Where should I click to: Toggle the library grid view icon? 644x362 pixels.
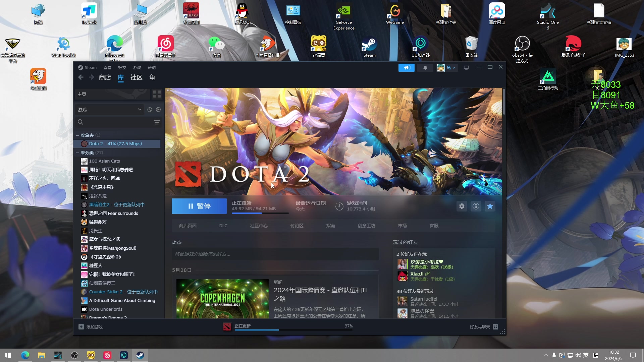157,94
